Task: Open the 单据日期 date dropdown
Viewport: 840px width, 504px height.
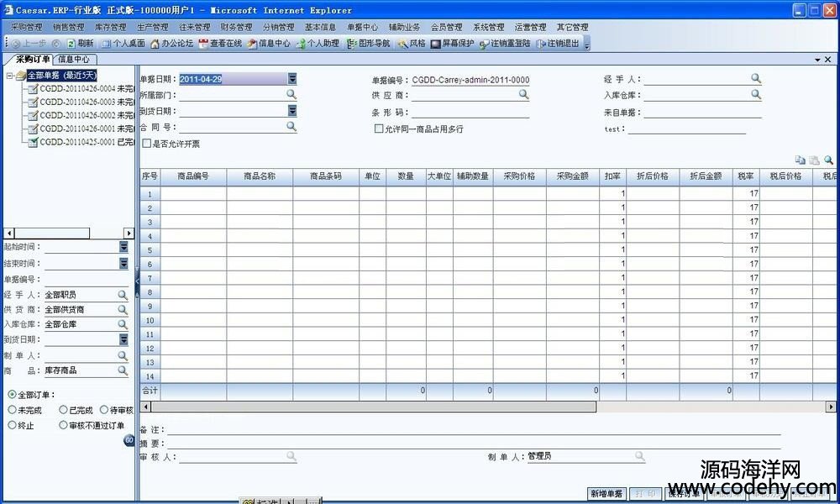Action: tap(292, 79)
